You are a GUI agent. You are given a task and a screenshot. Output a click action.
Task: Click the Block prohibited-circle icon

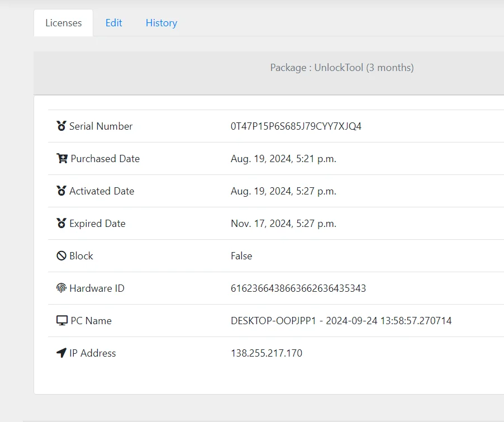click(61, 255)
